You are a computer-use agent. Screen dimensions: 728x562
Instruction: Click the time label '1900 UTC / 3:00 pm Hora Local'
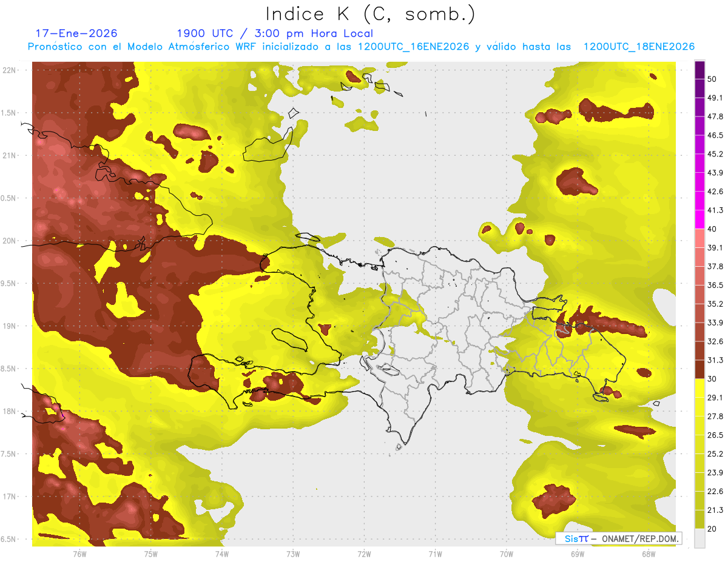tap(275, 33)
